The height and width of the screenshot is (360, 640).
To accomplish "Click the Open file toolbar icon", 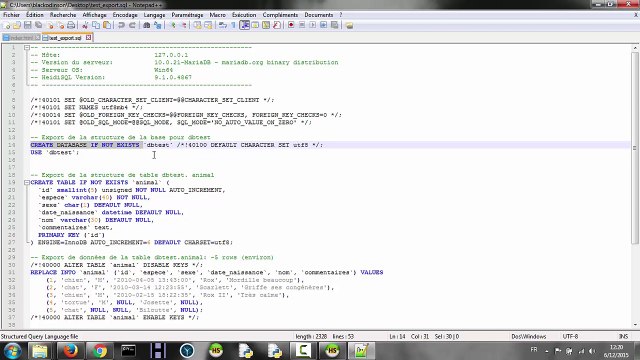I will [x=17, y=25].
